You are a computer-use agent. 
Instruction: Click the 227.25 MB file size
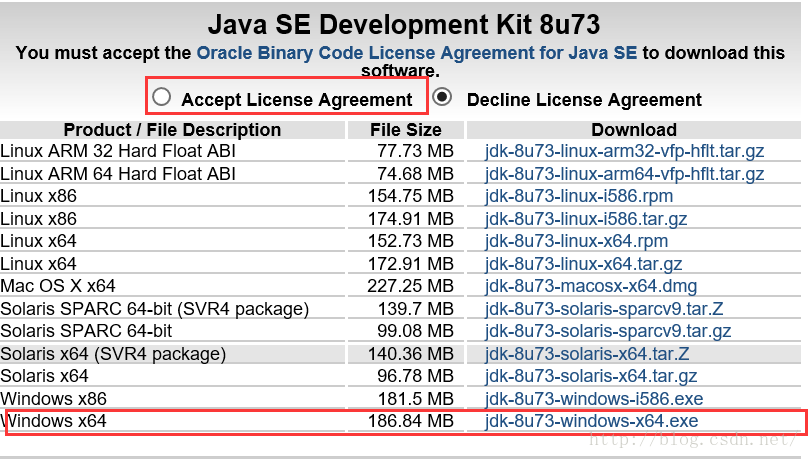pos(411,286)
